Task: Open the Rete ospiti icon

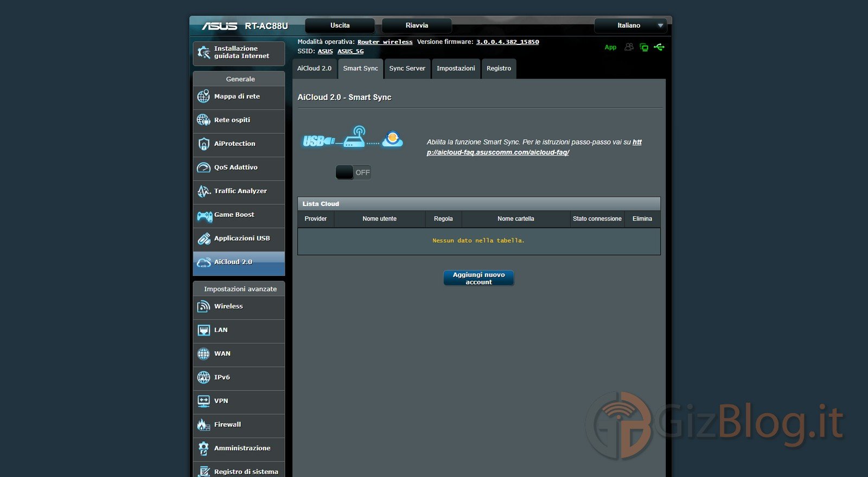Action: 203,120
